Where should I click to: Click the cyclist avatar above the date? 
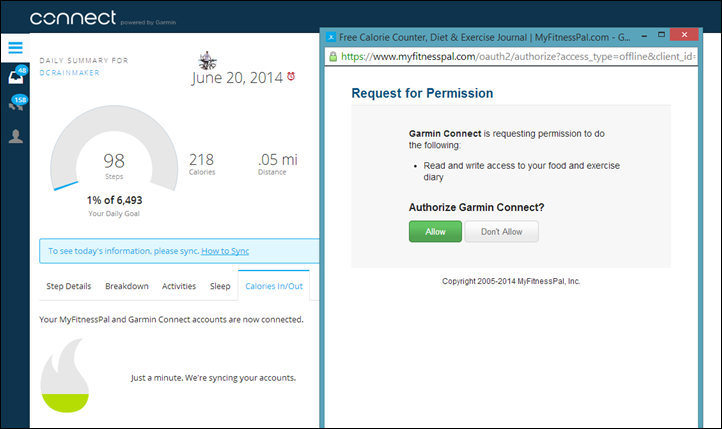(207, 60)
